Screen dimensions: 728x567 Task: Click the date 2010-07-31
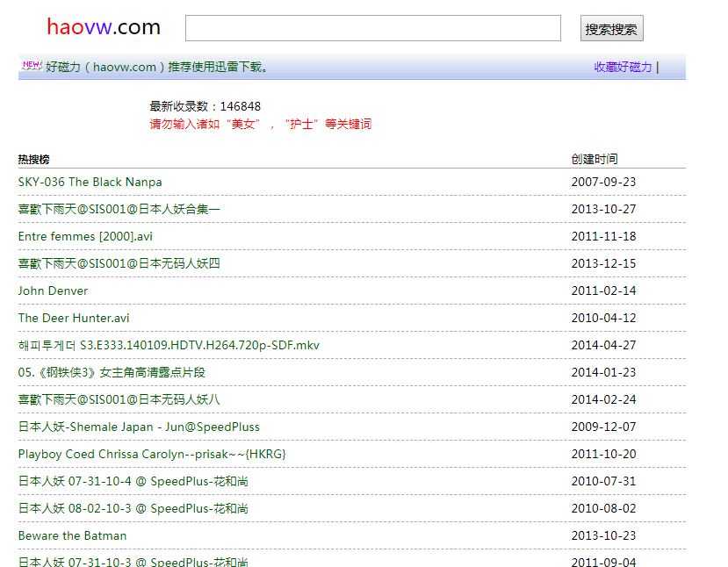pos(603,482)
